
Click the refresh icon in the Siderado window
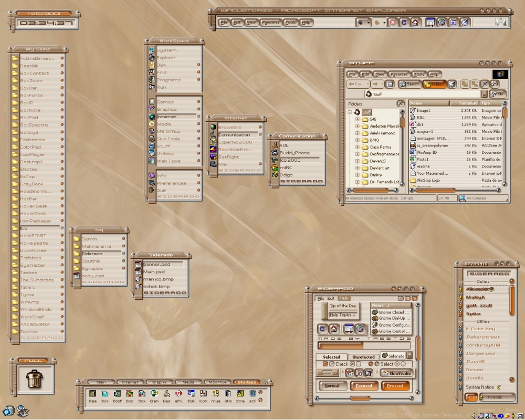click(322, 329)
